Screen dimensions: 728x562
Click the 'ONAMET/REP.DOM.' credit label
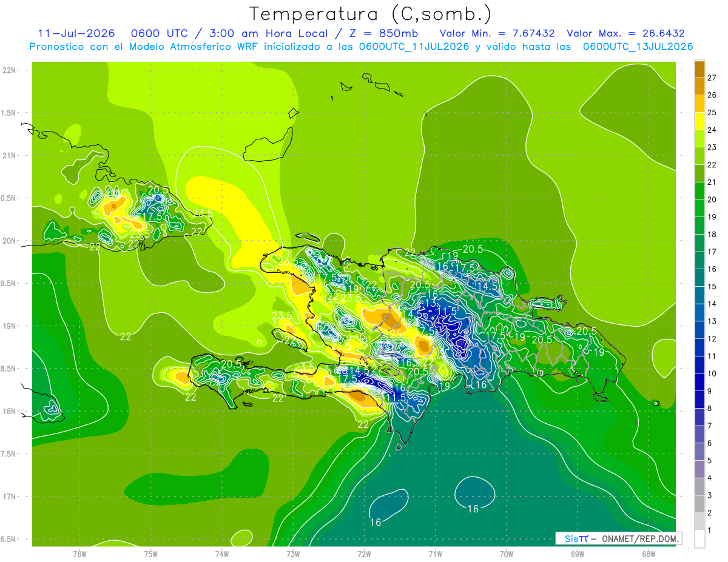click(640, 538)
